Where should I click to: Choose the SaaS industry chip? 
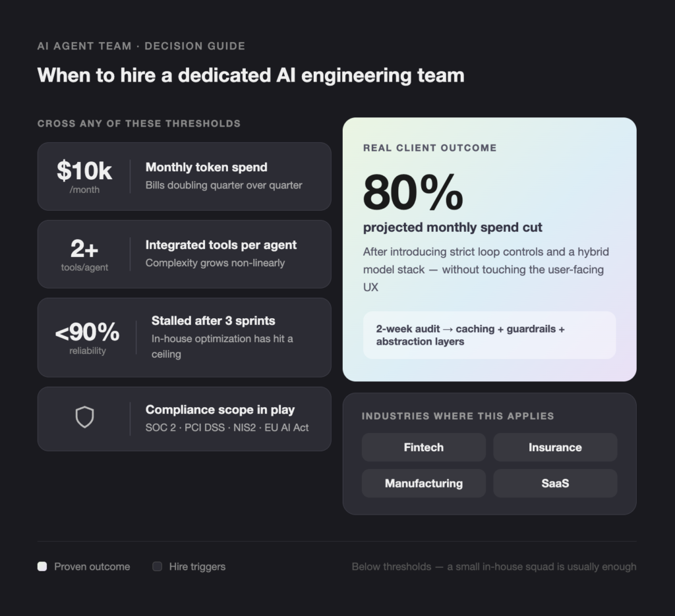pos(555,484)
